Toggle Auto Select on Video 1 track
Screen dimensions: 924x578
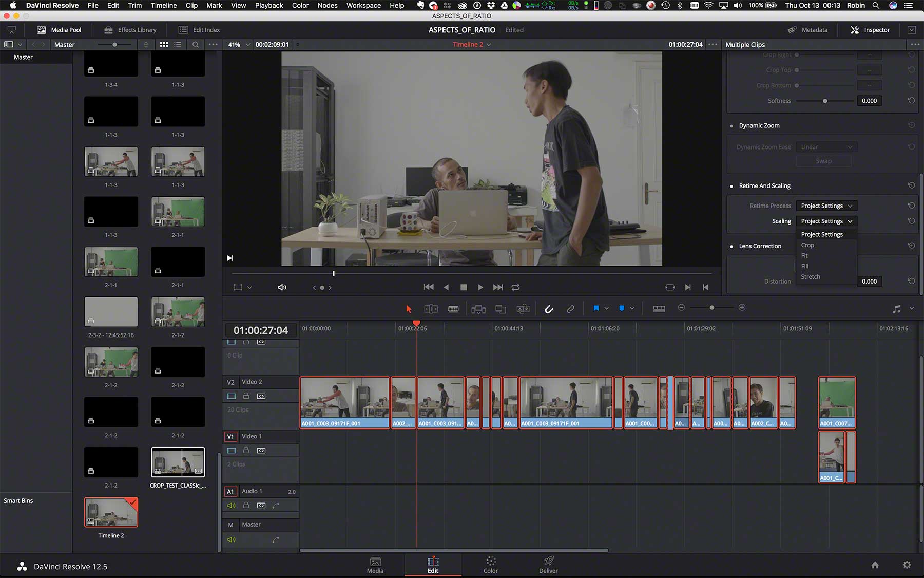pyautogui.click(x=261, y=451)
